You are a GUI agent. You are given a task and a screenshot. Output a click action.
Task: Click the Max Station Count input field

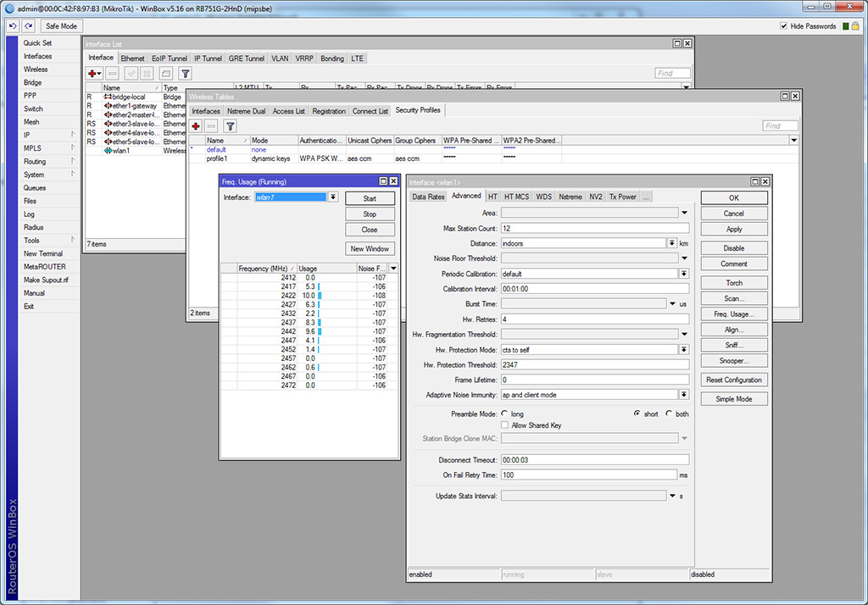[593, 228]
